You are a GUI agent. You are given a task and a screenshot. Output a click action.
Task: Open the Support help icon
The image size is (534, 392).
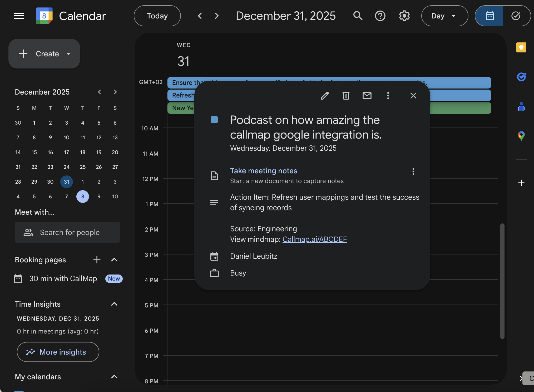click(x=380, y=16)
